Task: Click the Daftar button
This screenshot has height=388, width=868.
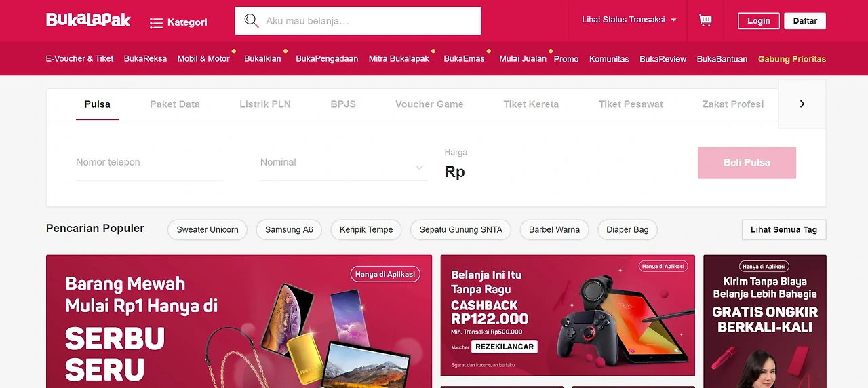Action: coord(805,21)
